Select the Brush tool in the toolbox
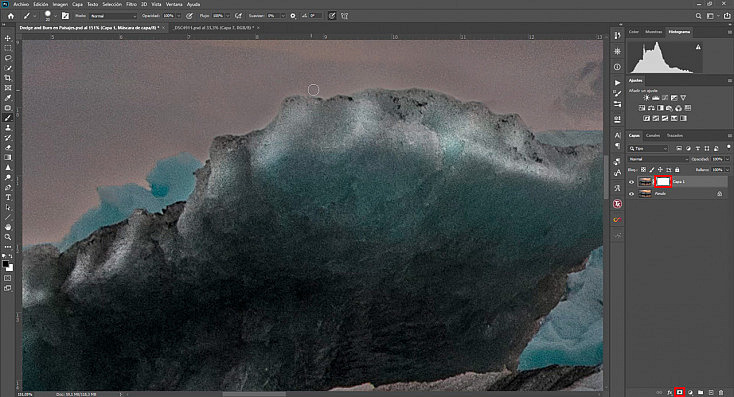 7,118
